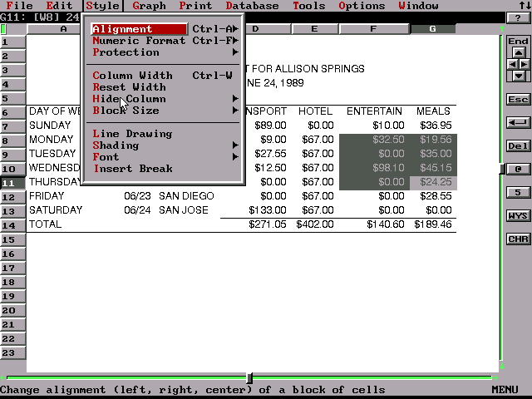Select the column G header
532x399 pixels.
click(x=432, y=29)
